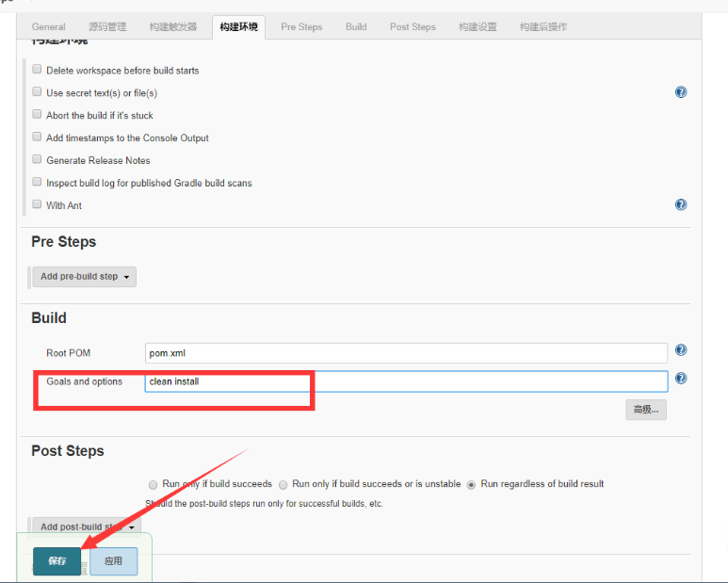Select Run only if build succeeds or is unstable
Screen dimensions: 728x583
pyautogui.click(x=283, y=485)
